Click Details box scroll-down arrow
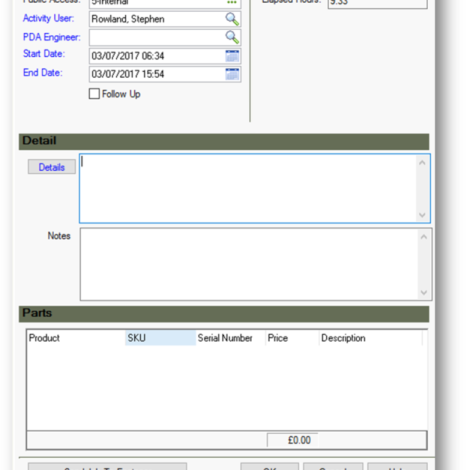This screenshot has width=467, height=470. click(422, 215)
